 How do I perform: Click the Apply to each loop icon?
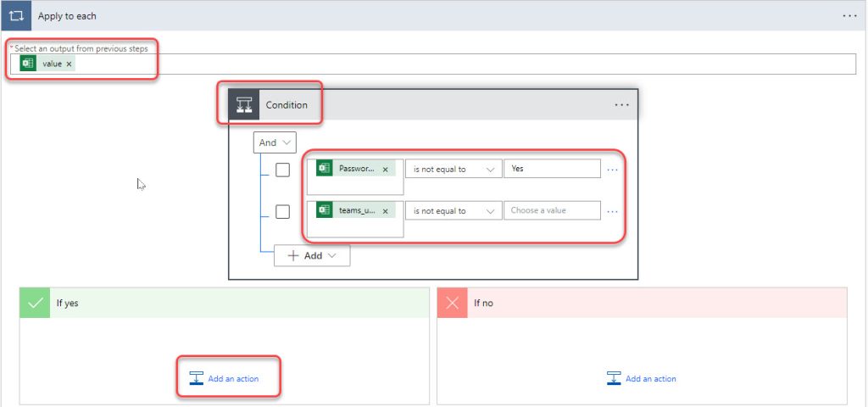[16, 16]
